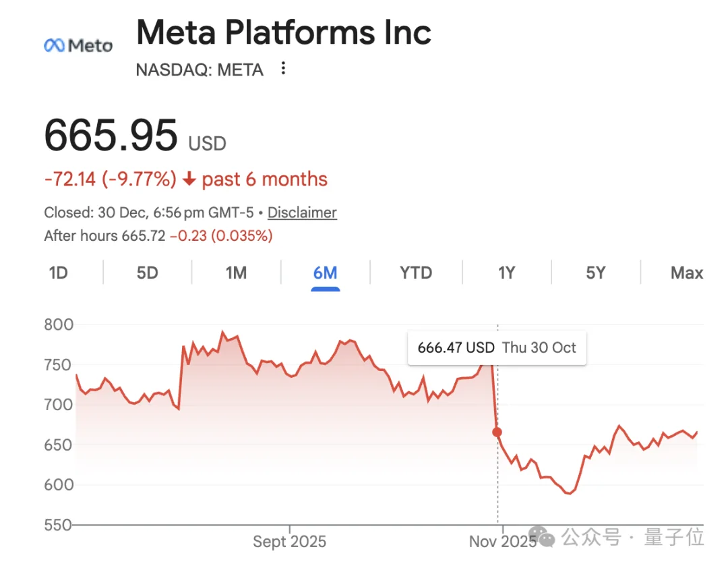Select the 5D chart range tab
728x566 pixels.
point(147,273)
